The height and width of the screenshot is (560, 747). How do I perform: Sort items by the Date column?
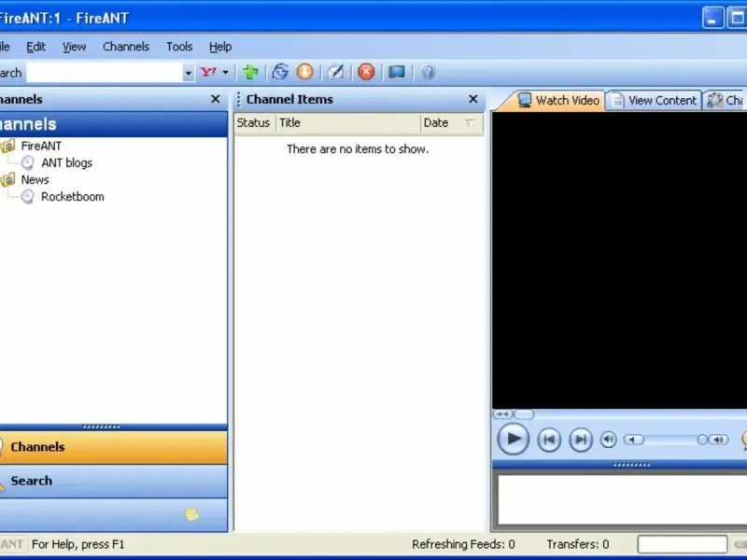tap(452, 123)
